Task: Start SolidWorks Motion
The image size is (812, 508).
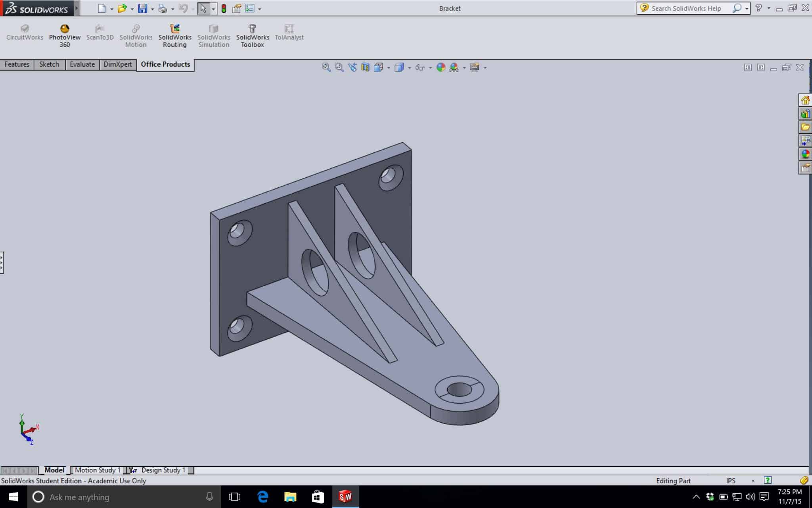Action: pos(136,35)
